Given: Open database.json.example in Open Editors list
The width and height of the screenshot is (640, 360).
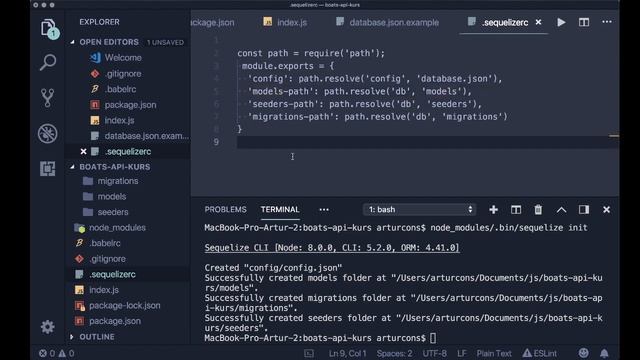Looking at the screenshot, I should coord(147,136).
